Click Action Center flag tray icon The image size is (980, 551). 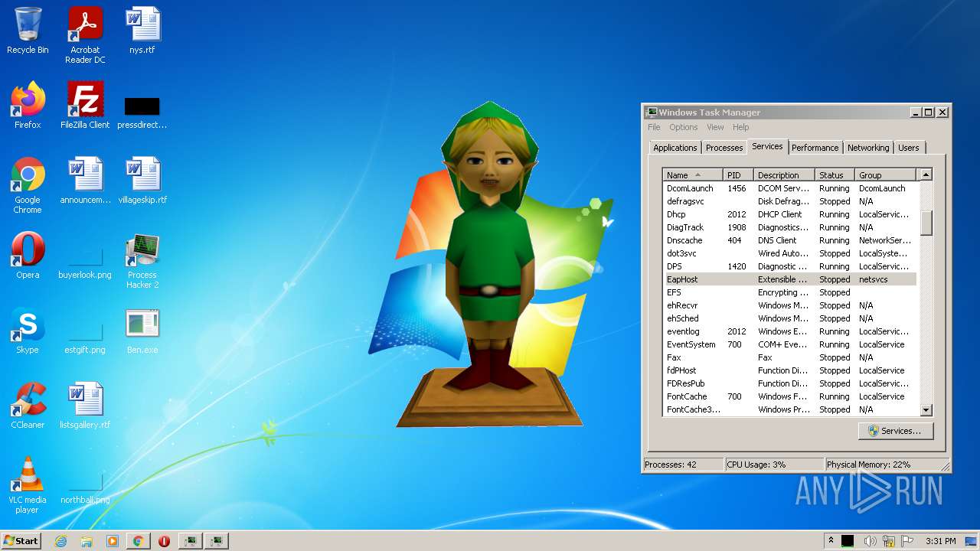pos(908,541)
